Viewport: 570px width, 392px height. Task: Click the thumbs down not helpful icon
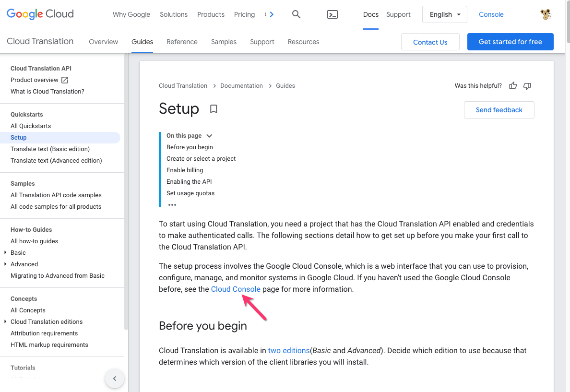[527, 86]
